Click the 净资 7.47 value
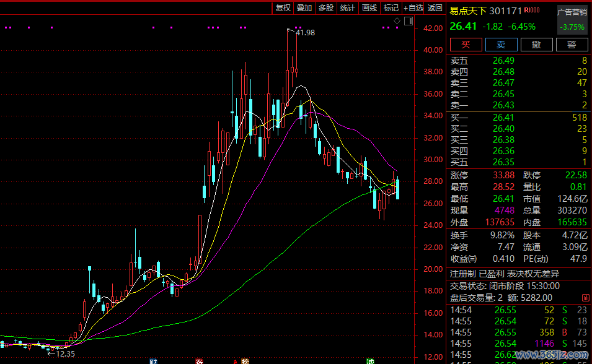592x364 pixels. (x=506, y=247)
